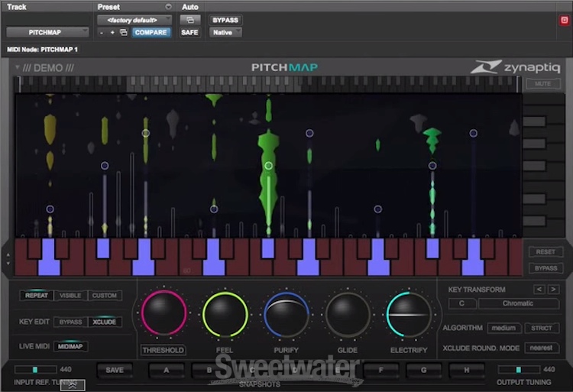Select the previous preset minus button
The height and width of the screenshot is (392, 573).
[x=102, y=33]
